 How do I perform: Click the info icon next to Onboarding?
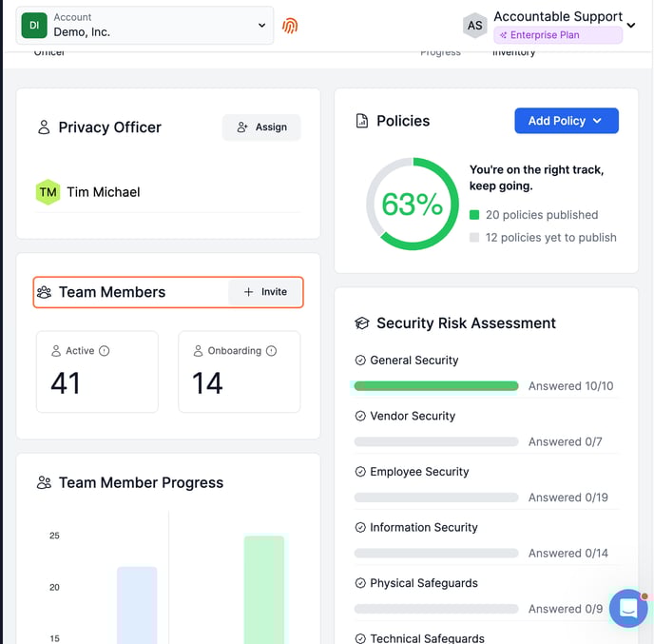[271, 351]
